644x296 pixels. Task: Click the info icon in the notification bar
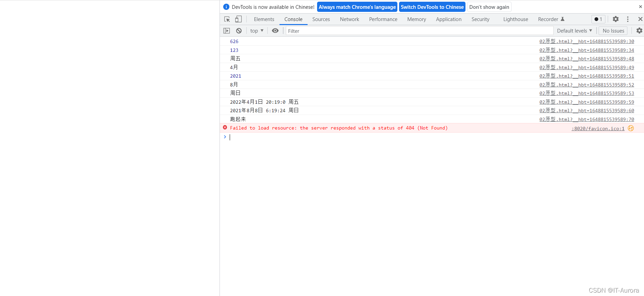pyautogui.click(x=226, y=7)
